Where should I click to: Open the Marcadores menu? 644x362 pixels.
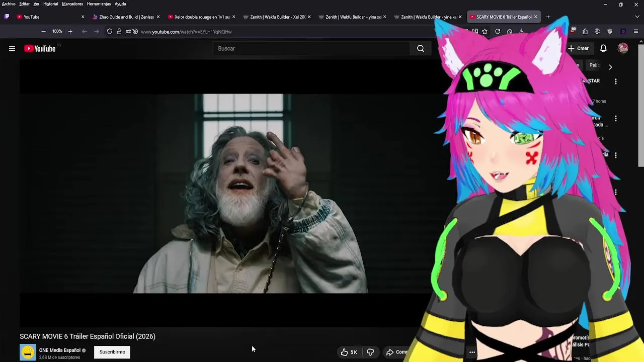coord(72,4)
